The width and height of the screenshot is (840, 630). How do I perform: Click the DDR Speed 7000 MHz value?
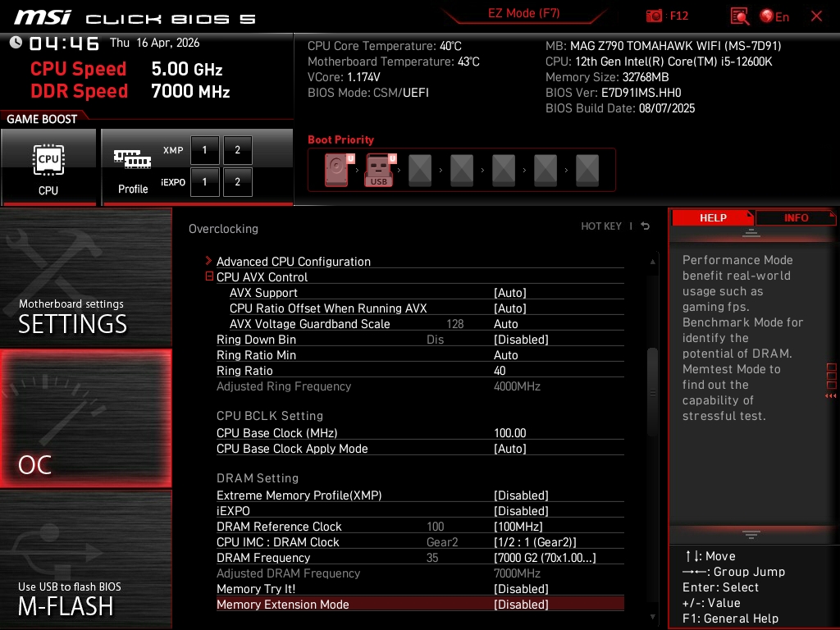[190, 91]
